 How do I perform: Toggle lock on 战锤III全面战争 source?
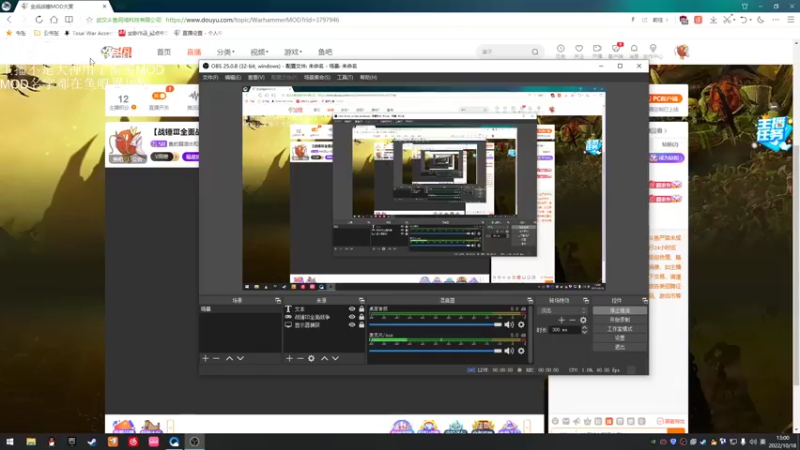click(361, 317)
